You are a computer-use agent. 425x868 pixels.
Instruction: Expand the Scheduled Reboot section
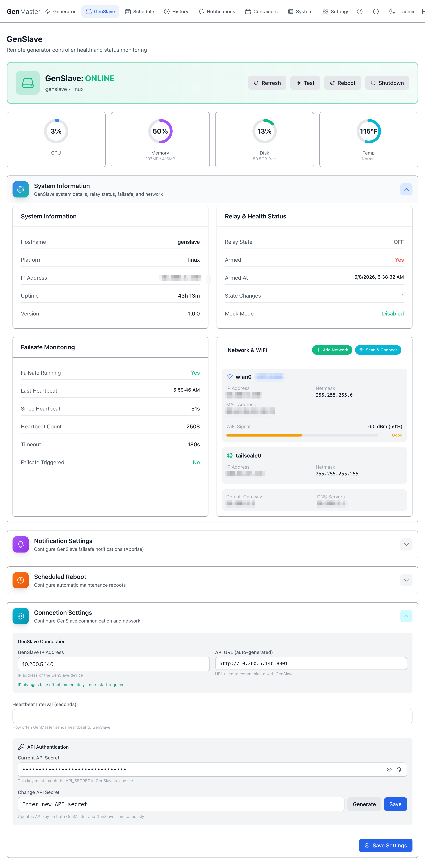(406, 580)
